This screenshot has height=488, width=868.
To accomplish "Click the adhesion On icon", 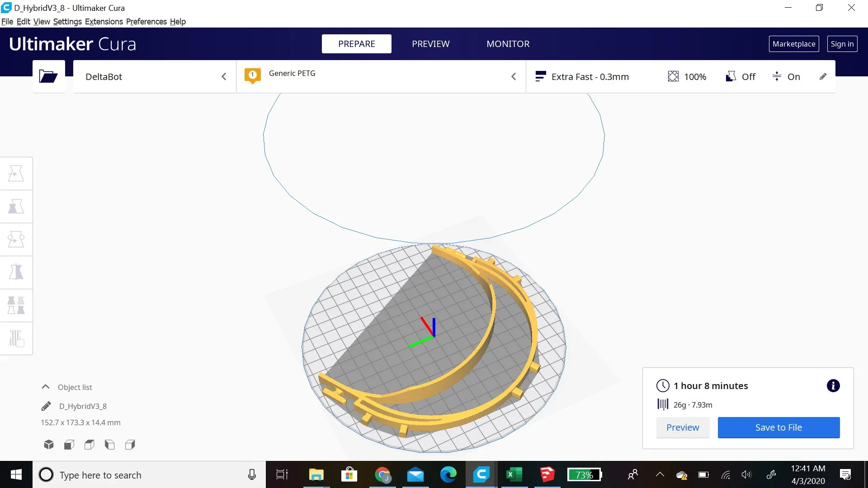I will tap(777, 76).
